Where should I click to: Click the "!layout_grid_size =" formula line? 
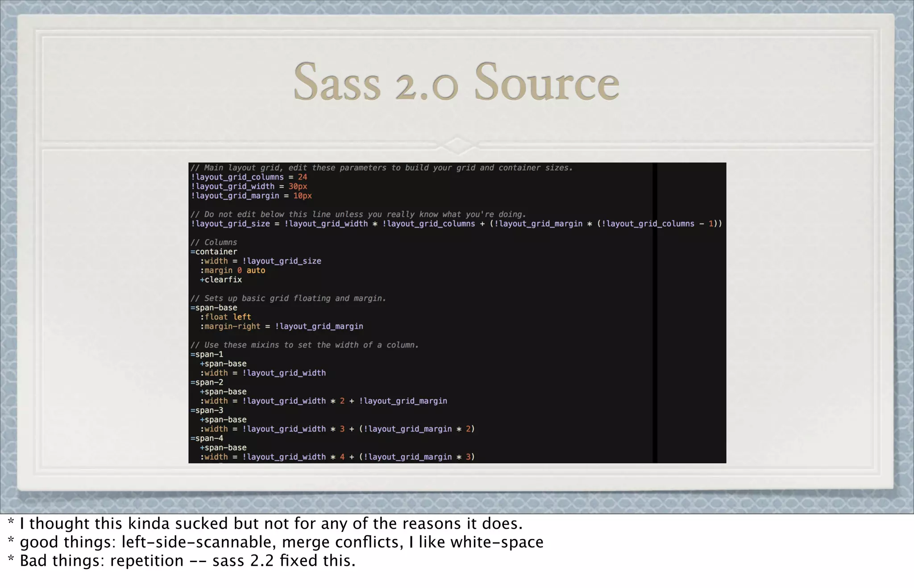pyautogui.click(x=456, y=224)
